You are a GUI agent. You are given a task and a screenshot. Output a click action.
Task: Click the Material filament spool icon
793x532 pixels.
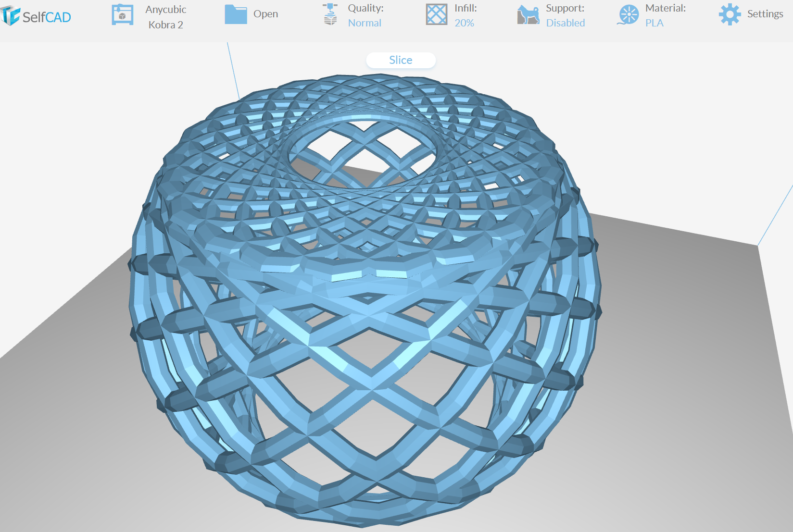click(x=628, y=15)
